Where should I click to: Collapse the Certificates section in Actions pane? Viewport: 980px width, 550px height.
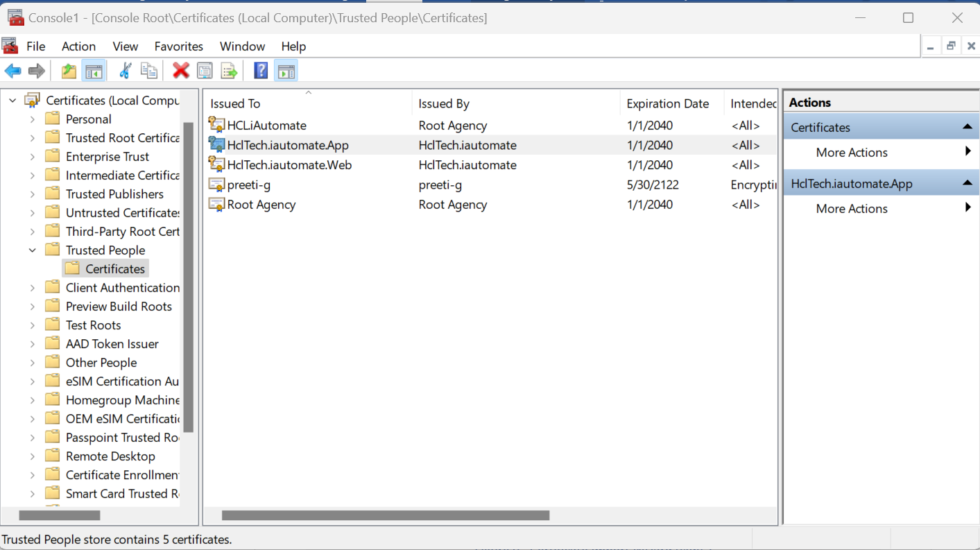pos(967,127)
